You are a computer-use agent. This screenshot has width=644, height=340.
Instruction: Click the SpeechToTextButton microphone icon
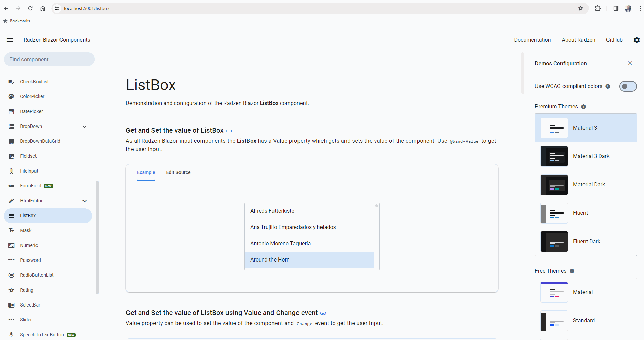[11, 335]
